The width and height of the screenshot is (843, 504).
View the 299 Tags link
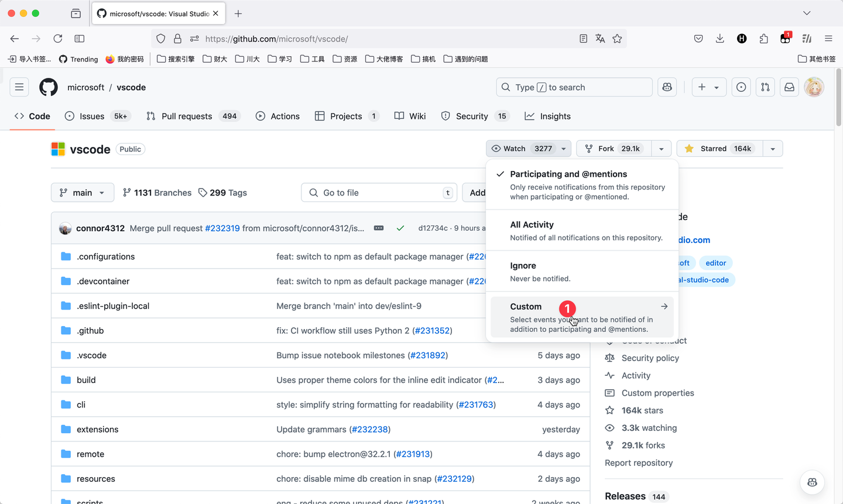(x=222, y=193)
